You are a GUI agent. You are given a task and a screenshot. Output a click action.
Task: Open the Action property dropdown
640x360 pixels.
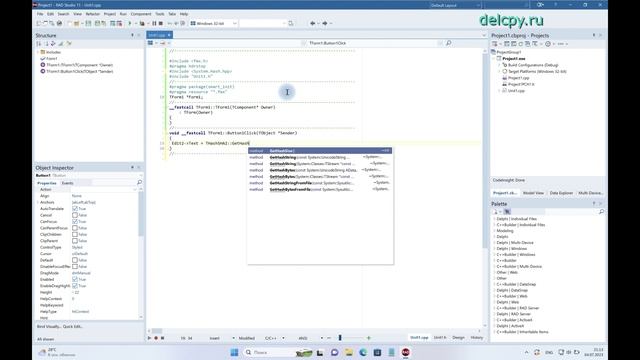[135, 189]
